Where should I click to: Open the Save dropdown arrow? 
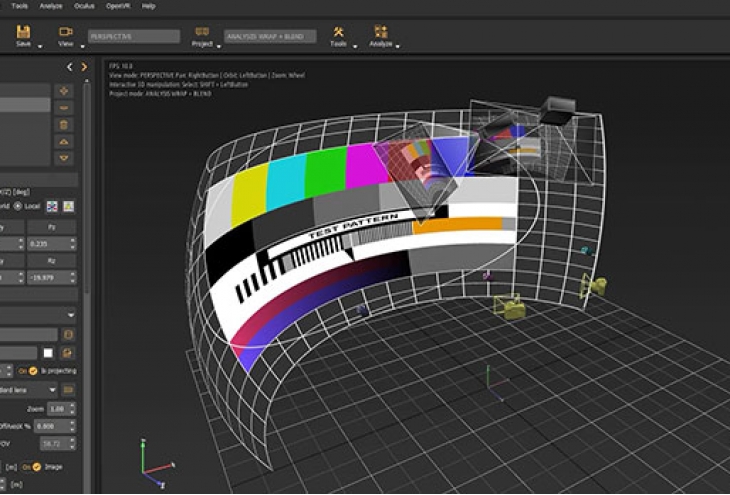click(40, 46)
